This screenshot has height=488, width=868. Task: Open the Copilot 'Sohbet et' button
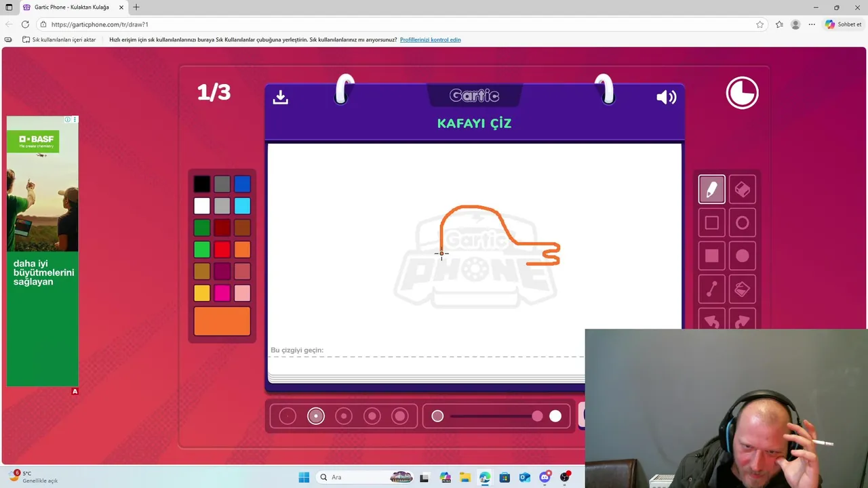coord(844,24)
